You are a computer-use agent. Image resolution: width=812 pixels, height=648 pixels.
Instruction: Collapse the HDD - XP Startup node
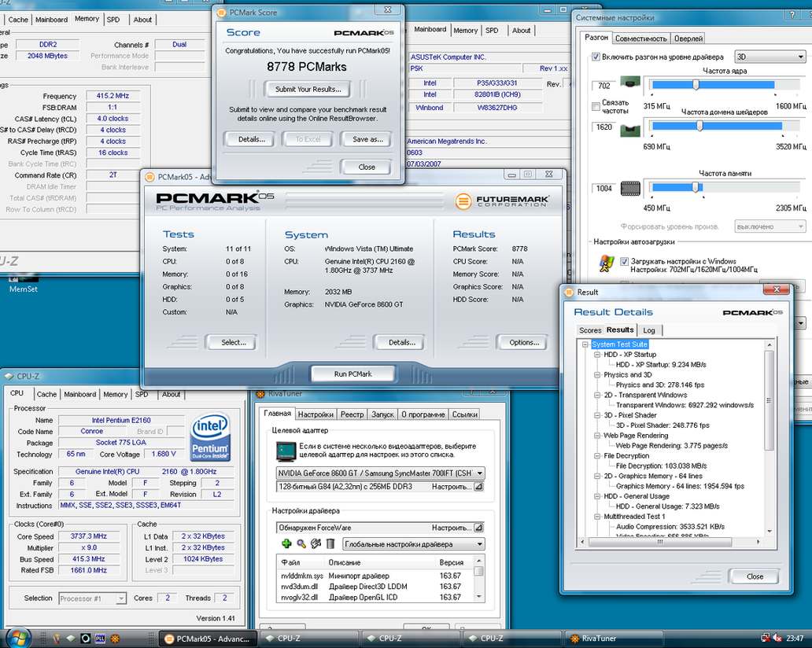tap(597, 355)
